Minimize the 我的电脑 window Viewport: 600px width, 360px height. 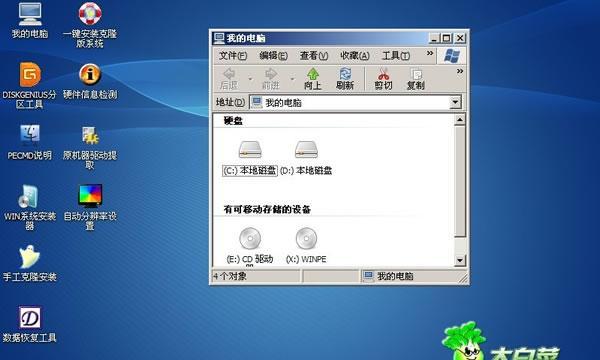click(434, 38)
